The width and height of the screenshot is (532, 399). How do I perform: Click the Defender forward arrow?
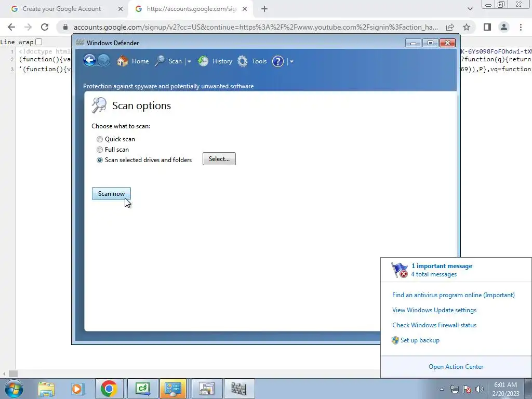tap(104, 61)
